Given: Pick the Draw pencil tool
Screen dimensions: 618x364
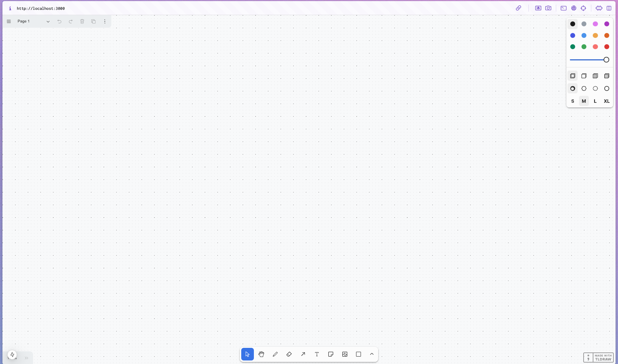Looking at the screenshot, I should click(275, 354).
